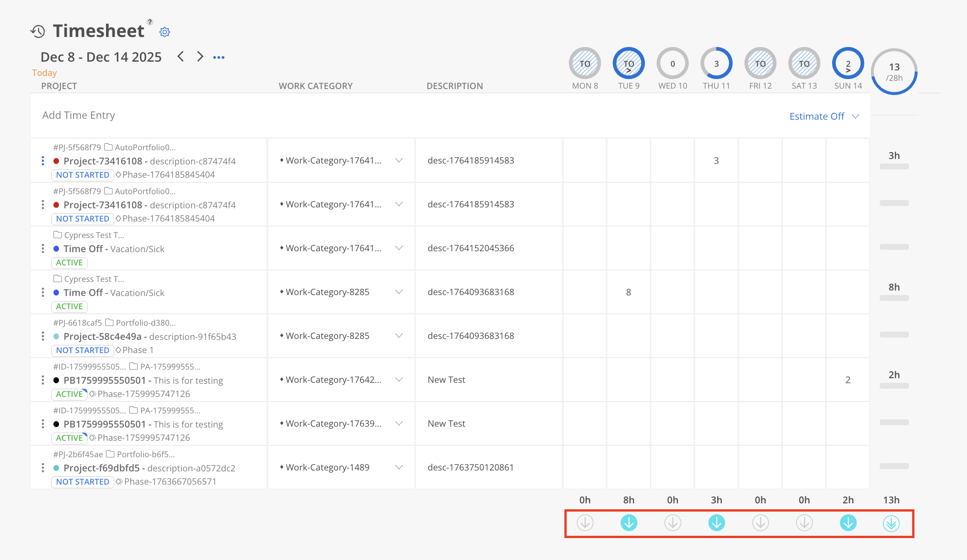The height and width of the screenshot is (560, 967).
Task: Toggle the submit arrow under Wednesday column
Action: [x=673, y=523]
